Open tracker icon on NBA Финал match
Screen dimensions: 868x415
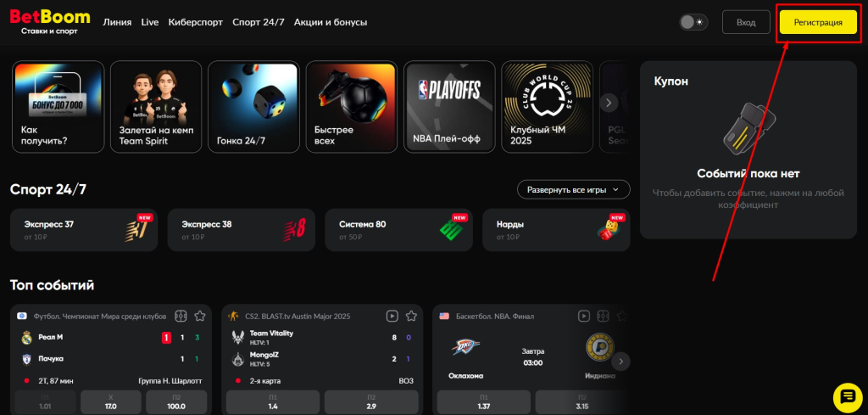tap(604, 317)
